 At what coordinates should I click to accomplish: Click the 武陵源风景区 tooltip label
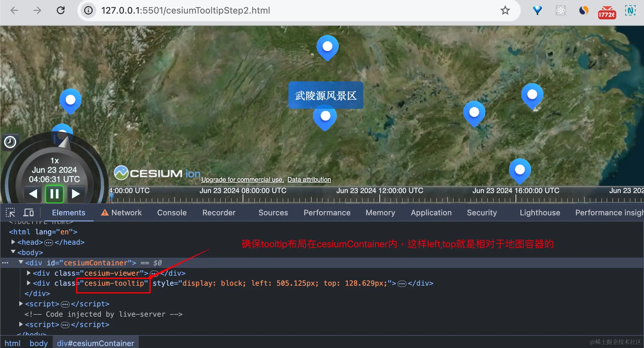[326, 95]
